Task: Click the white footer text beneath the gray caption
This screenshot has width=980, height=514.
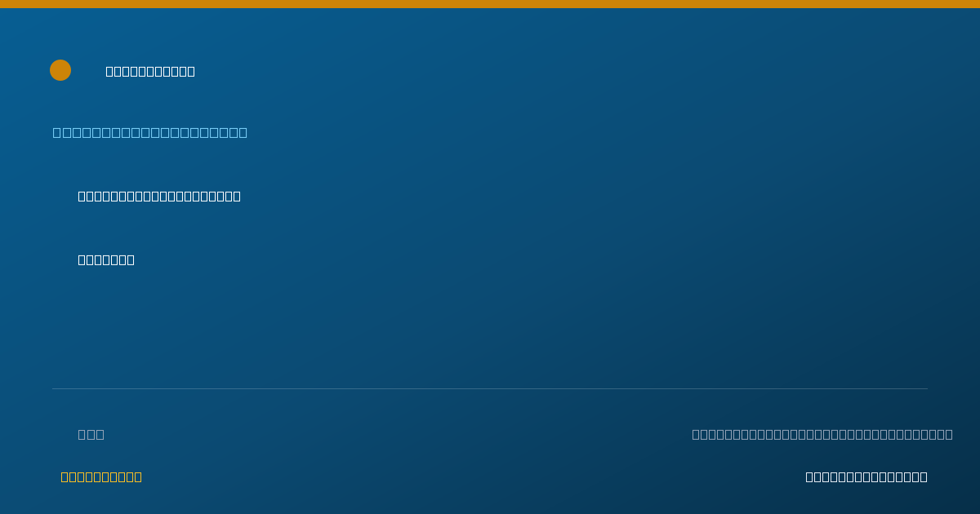Action: pyautogui.click(x=866, y=476)
